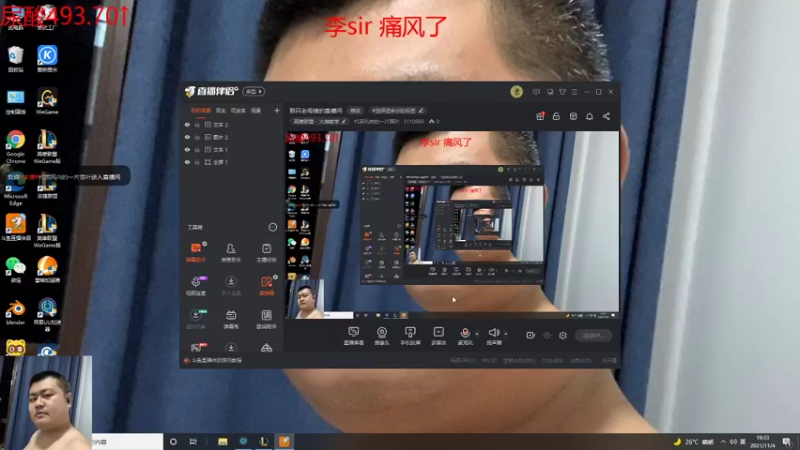This screenshot has height=450, width=800.
Task: Collapse the toolbox using its round header button
Action: tap(272, 227)
